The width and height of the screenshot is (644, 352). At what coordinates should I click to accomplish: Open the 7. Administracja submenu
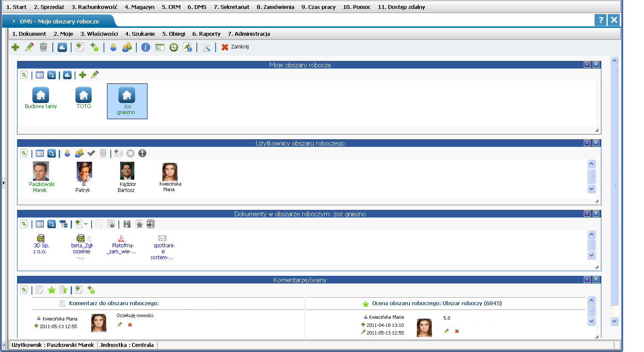pos(249,34)
